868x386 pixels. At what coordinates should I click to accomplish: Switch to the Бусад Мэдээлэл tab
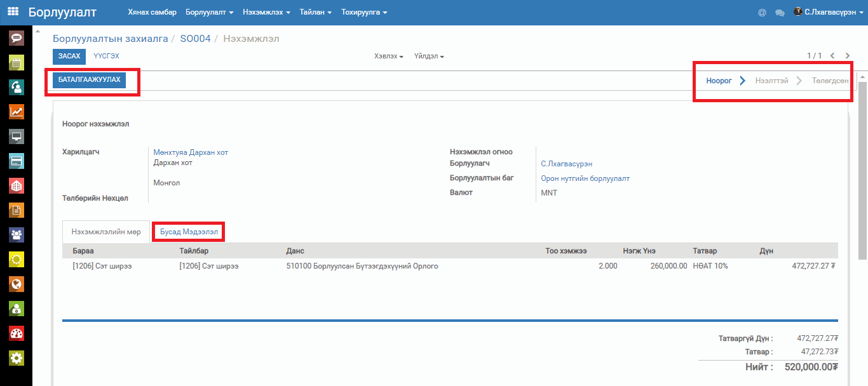coord(189,232)
